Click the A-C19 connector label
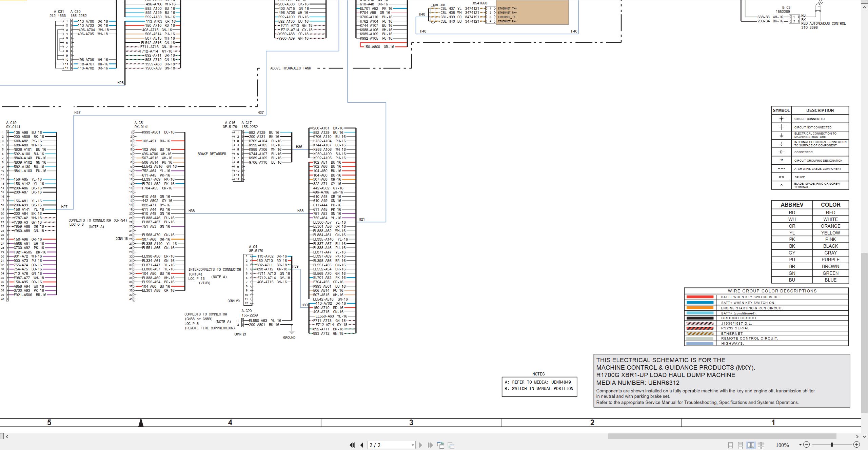Screen dimensions: 868x450 click(11, 123)
